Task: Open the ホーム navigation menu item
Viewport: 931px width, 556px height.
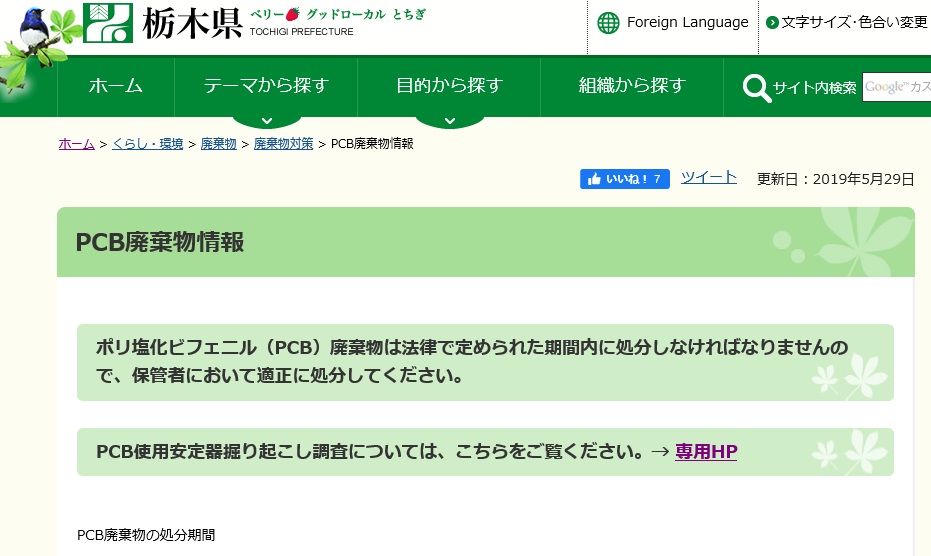Action: [115, 86]
